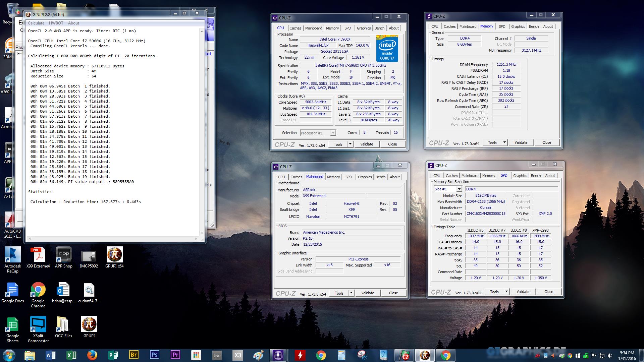Open Calculator from the taskbar
644x362 pixels.
(341, 355)
